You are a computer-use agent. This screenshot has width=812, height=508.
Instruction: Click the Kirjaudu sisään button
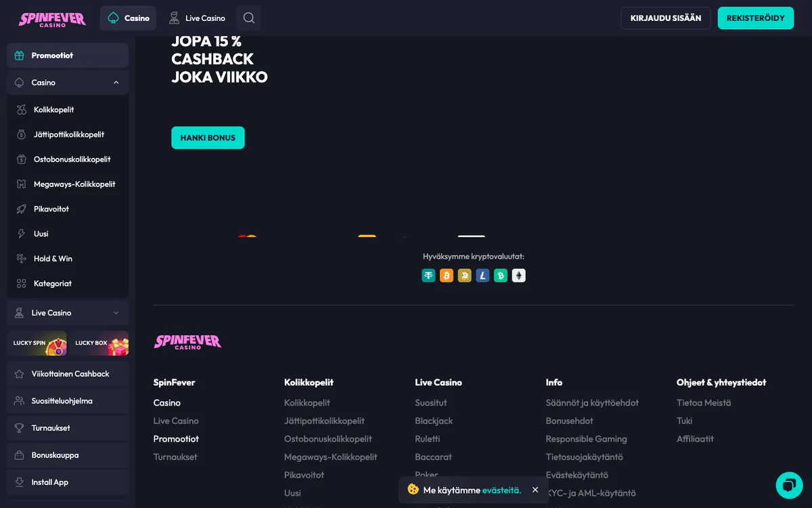[666, 18]
